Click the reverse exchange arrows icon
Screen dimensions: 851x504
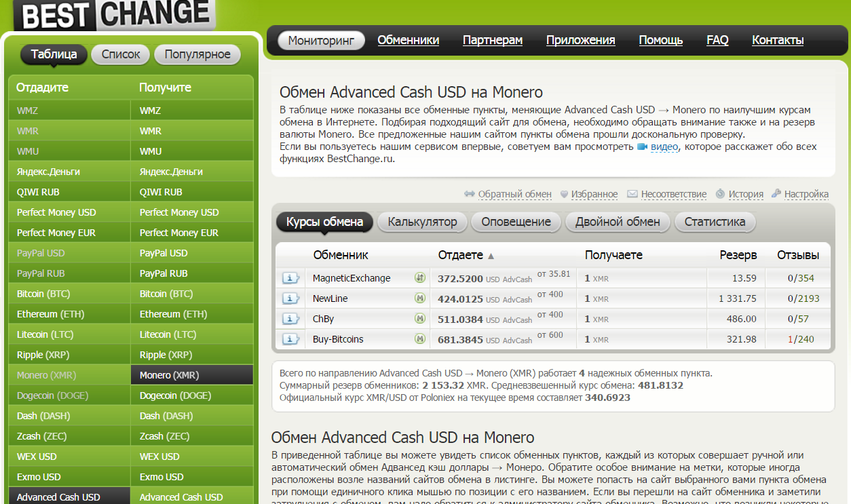(x=469, y=194)
